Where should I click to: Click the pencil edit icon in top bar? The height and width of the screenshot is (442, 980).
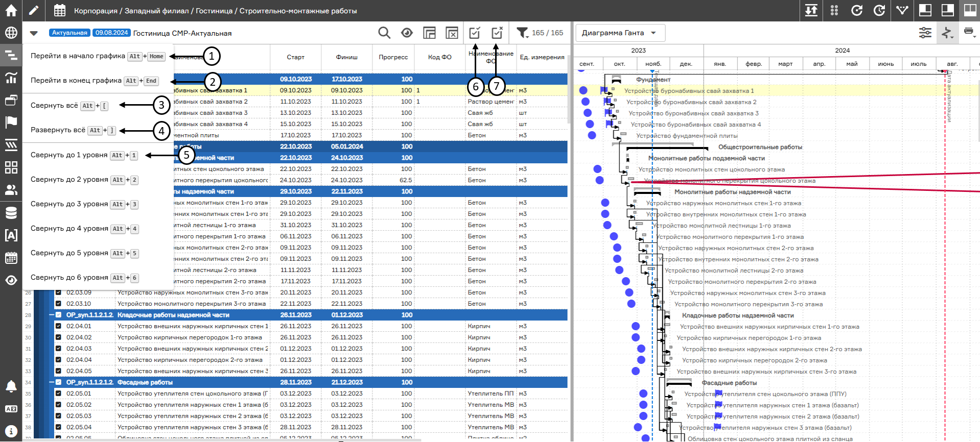(x=33, y=10)
